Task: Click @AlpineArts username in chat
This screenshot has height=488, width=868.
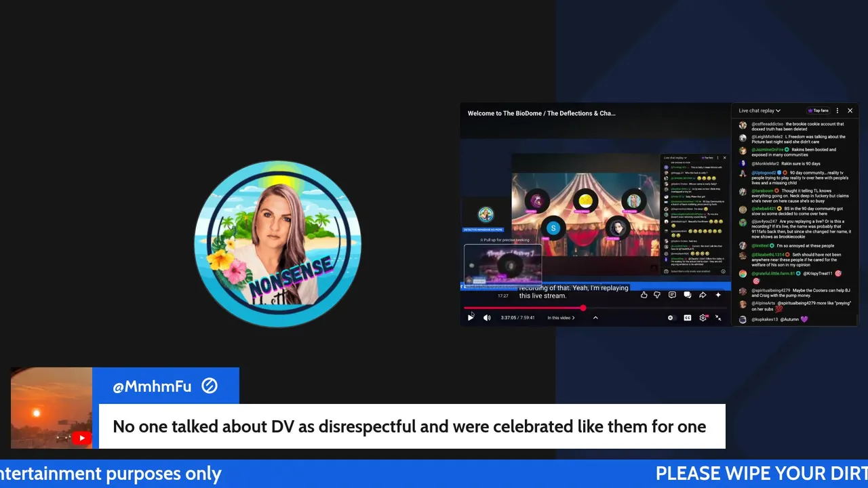Action: [x=764, y=303]
